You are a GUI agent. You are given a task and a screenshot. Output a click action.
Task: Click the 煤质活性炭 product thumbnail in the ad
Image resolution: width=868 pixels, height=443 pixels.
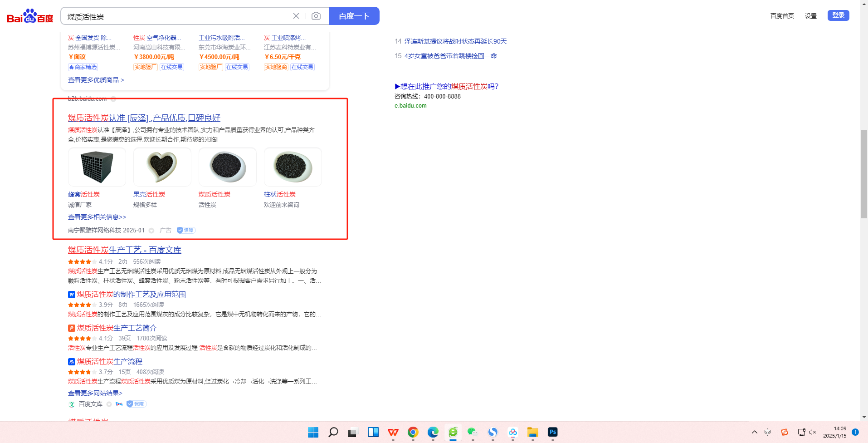(x=228, y=167)
